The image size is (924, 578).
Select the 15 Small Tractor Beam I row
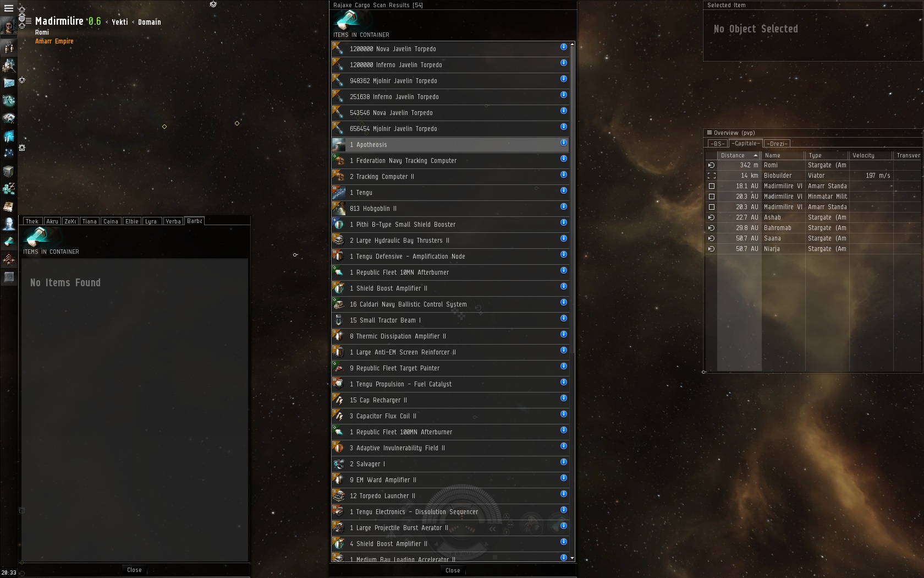[450, 320]
